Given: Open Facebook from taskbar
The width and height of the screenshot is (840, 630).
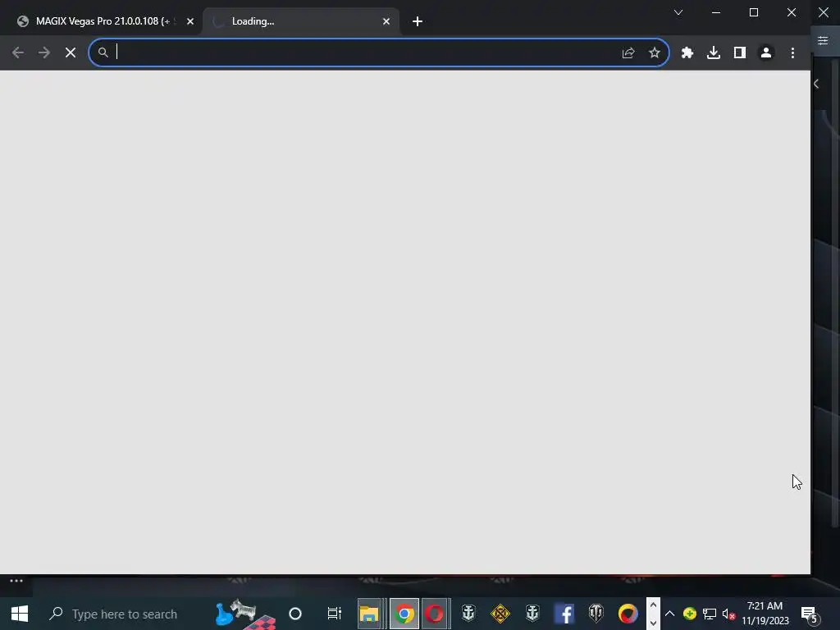Looking at the screenshot, I should (x=564, y=614).
